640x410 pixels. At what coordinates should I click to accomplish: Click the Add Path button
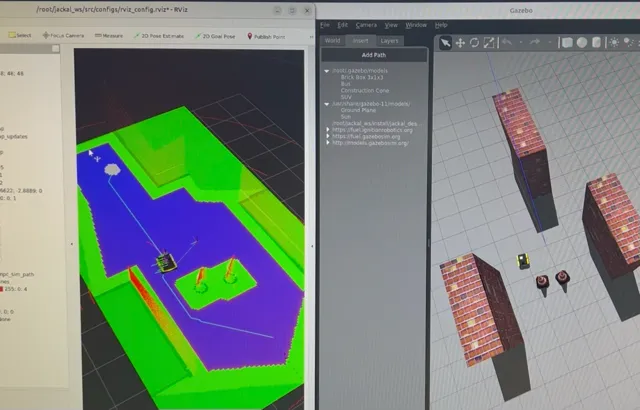tap(374, 55)
